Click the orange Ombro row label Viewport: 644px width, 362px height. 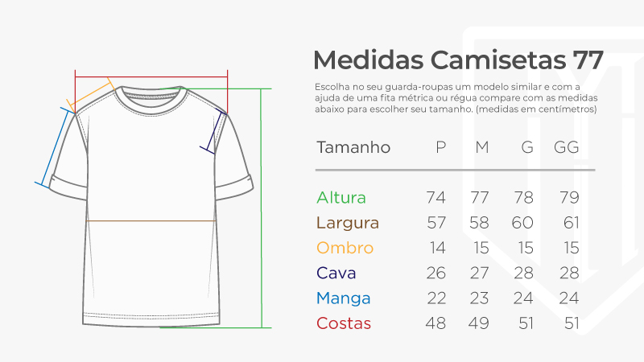point(345,248)
